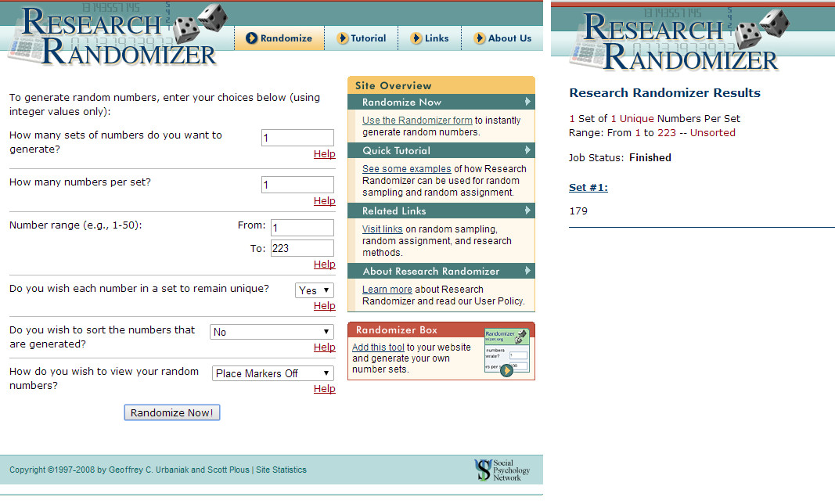Click Help link for number range
The width and height of the screenshot is (835, 504).
(324, 265)
